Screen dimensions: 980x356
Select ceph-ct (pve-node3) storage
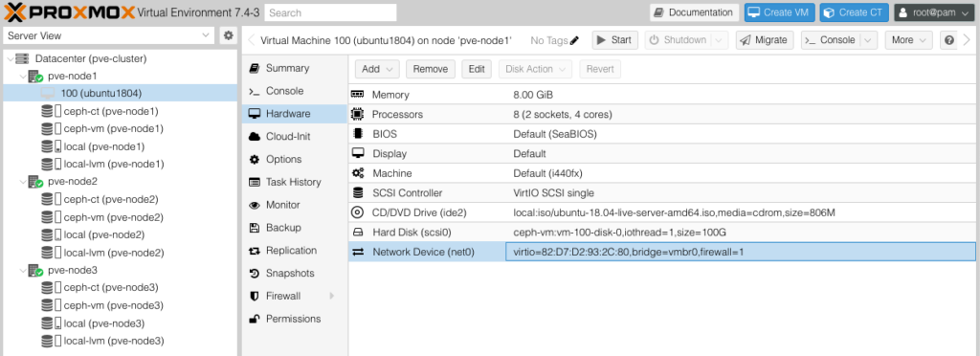pyautogui.click(x=111, y=287)
